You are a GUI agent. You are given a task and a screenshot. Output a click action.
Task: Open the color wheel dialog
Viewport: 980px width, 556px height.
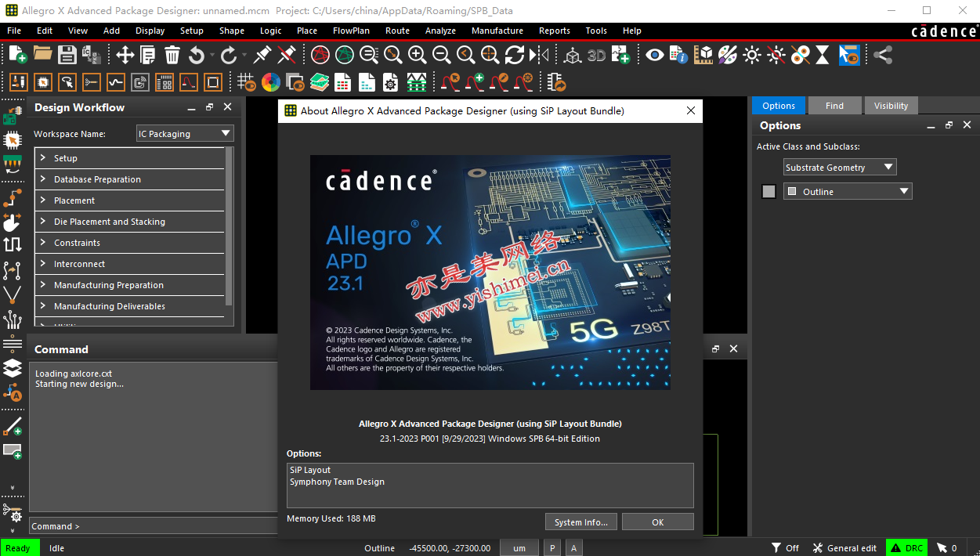tap(271, 82)
